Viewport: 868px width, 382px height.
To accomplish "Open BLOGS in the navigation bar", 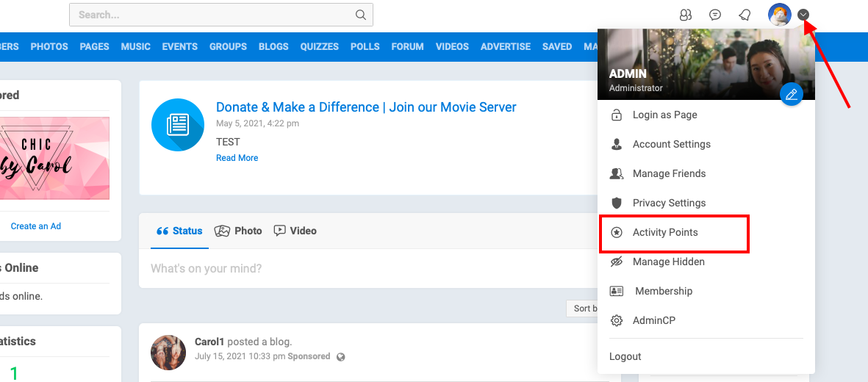I will click(273, 47).
